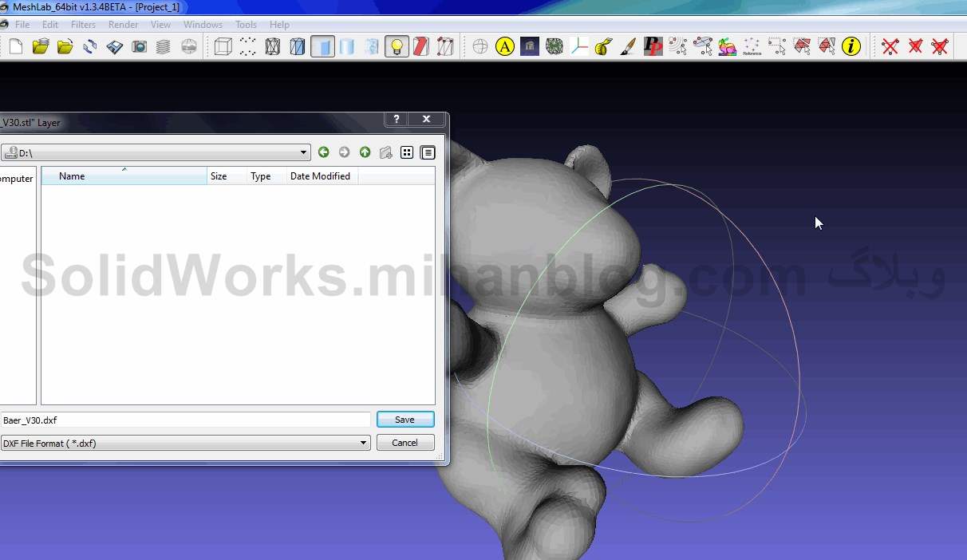Toggle the Smooth render mode cylinder
Screen dimensions: 967x560
(347, 47)
